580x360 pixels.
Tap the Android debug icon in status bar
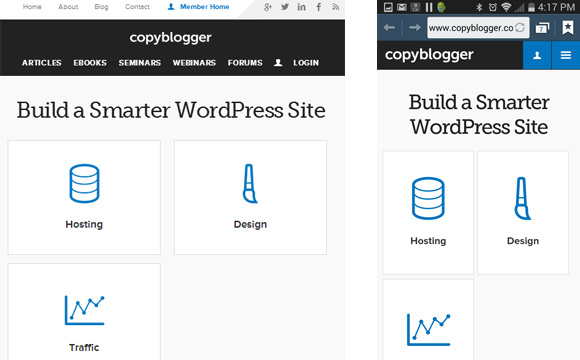(x=441, y=7)
